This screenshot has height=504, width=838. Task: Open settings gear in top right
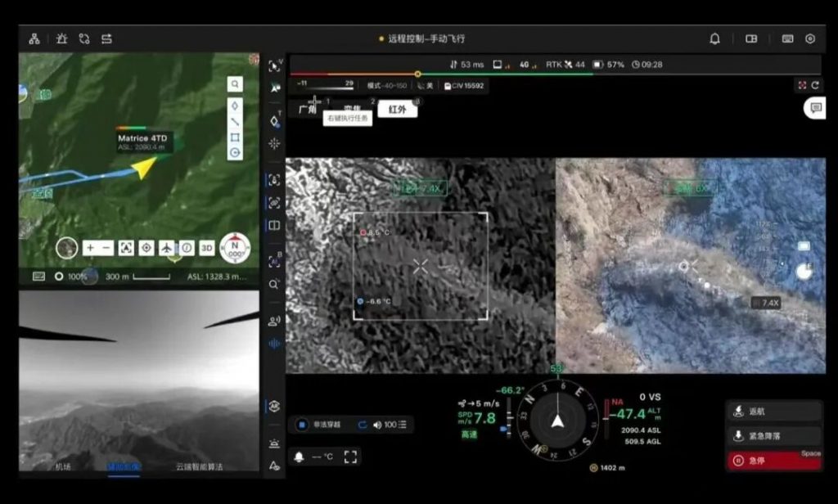tap(810, 38)
